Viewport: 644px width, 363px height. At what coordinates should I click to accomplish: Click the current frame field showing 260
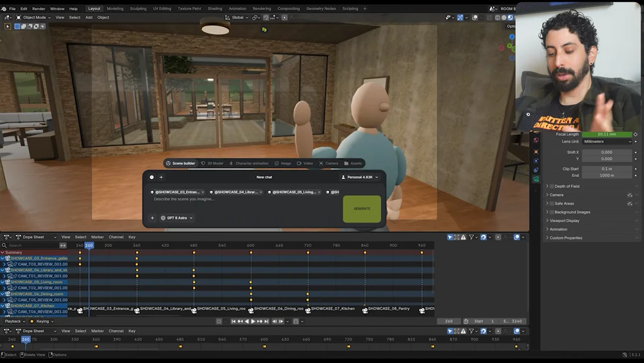click(449, 321)
